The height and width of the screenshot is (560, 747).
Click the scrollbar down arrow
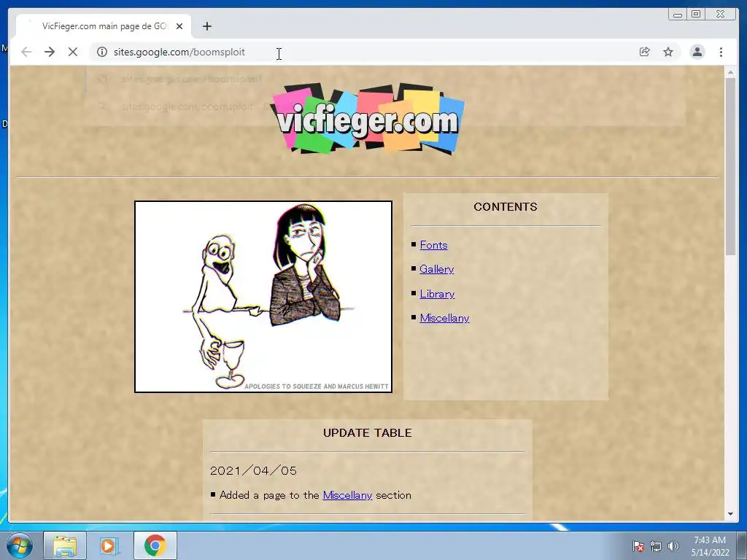[x=730, y=514]
